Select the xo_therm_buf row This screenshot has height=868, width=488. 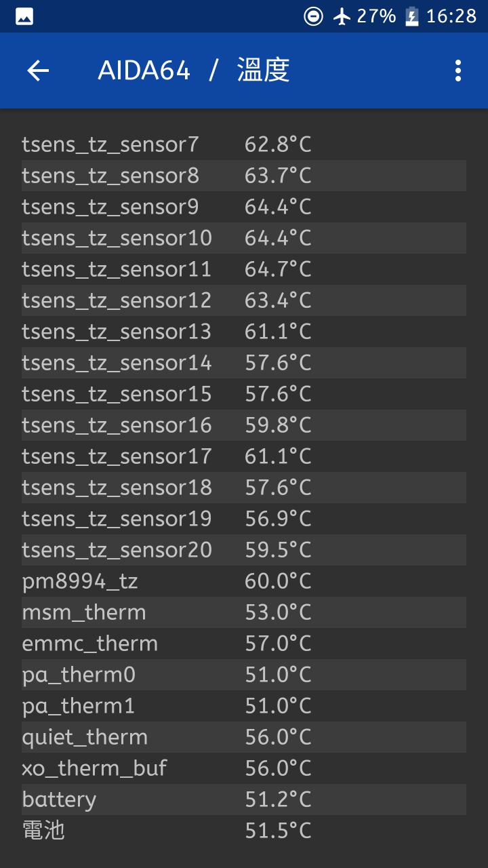click(244, 768)
